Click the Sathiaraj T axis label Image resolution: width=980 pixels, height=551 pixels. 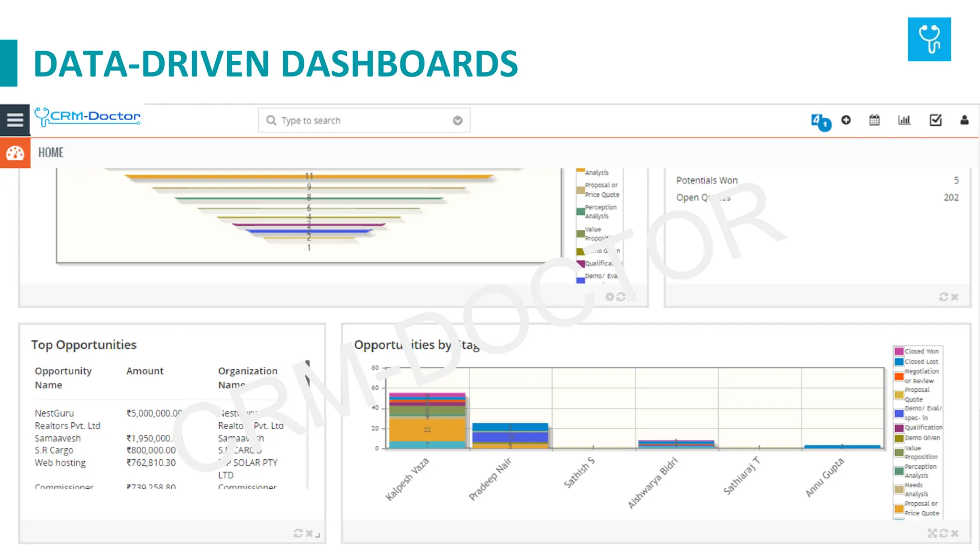point(741,475)
